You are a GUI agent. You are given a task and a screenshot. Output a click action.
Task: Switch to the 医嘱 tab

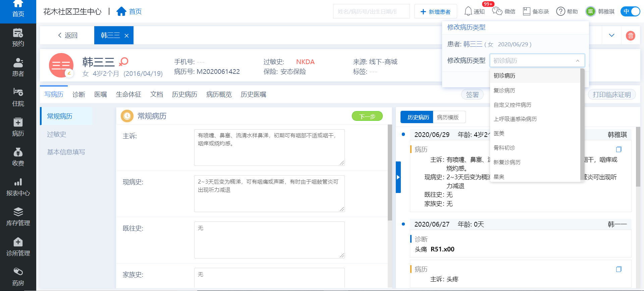101,95
